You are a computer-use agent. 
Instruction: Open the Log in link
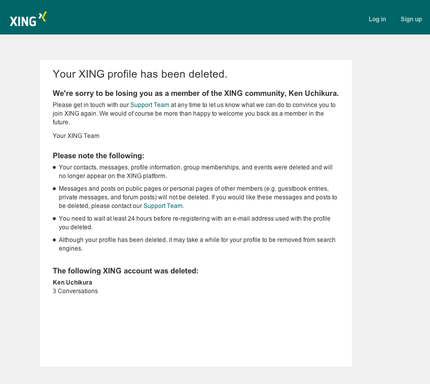pyautogui.click(x=377, y=19)
